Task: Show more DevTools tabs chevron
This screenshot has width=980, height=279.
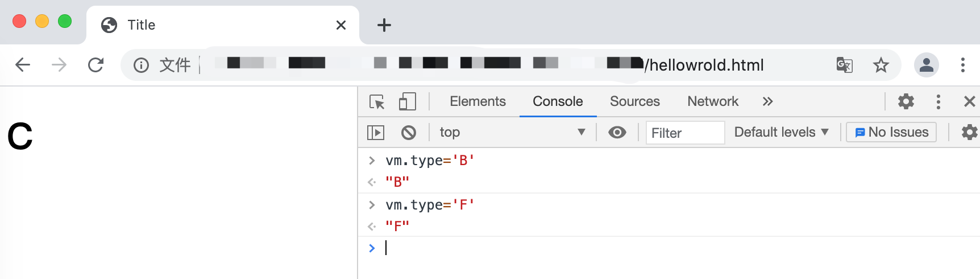Action: [x=767, y=102]
